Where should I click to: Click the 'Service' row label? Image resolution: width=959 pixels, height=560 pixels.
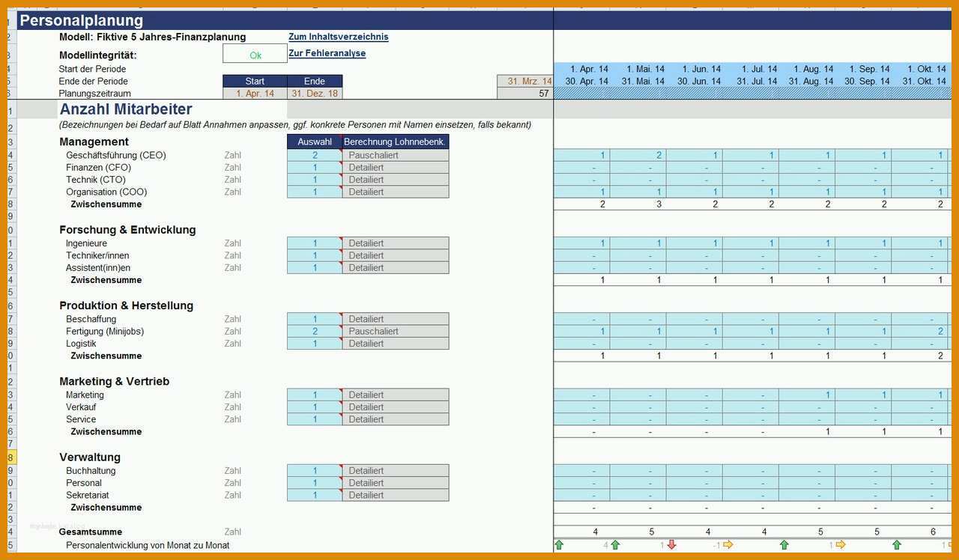coord(81,419)
